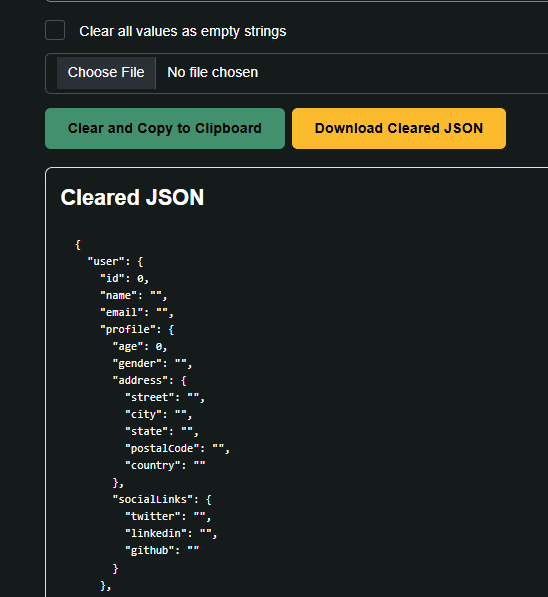This screenshot has width=548, height=597.
Task: Click the "age": 0, line
Action: click(x=140, y=346)
